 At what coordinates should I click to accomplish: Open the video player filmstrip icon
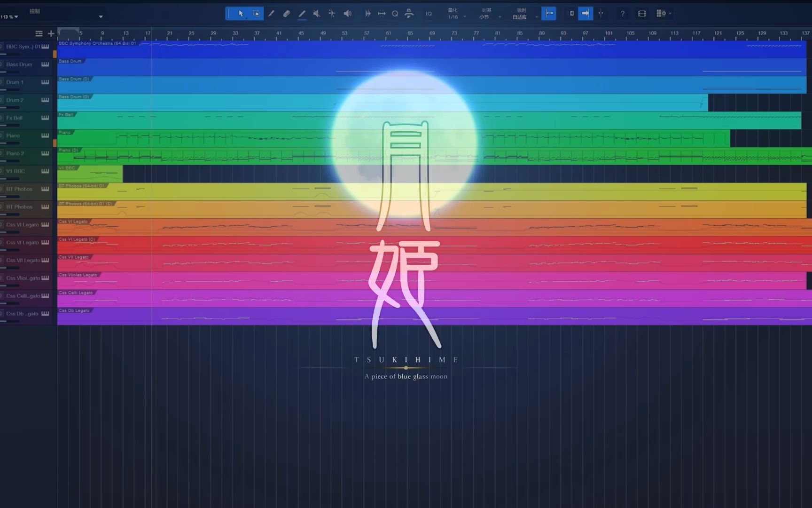coord(642,14)
